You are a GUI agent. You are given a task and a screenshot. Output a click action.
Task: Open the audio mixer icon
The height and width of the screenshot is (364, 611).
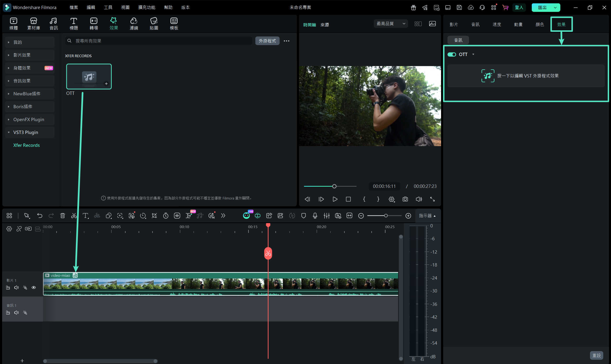point(326,216)
